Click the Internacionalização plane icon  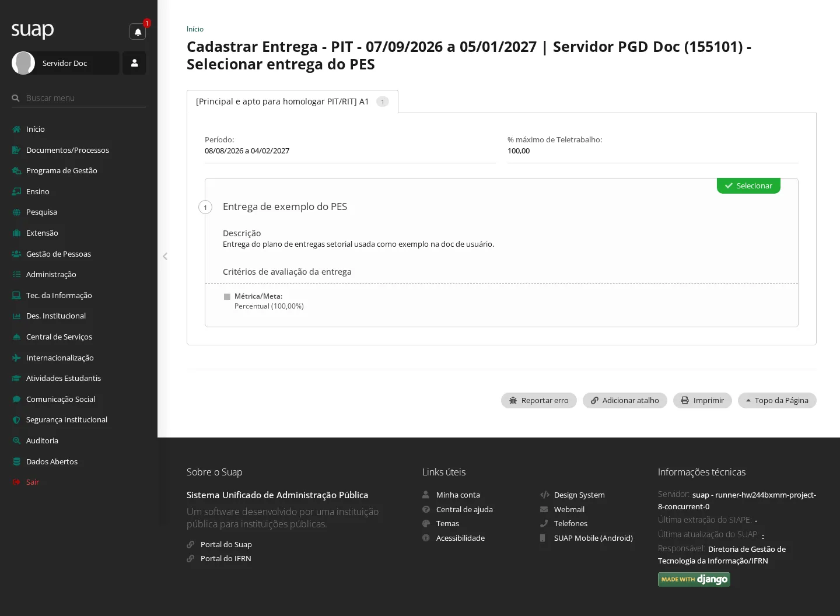(16, 358)
